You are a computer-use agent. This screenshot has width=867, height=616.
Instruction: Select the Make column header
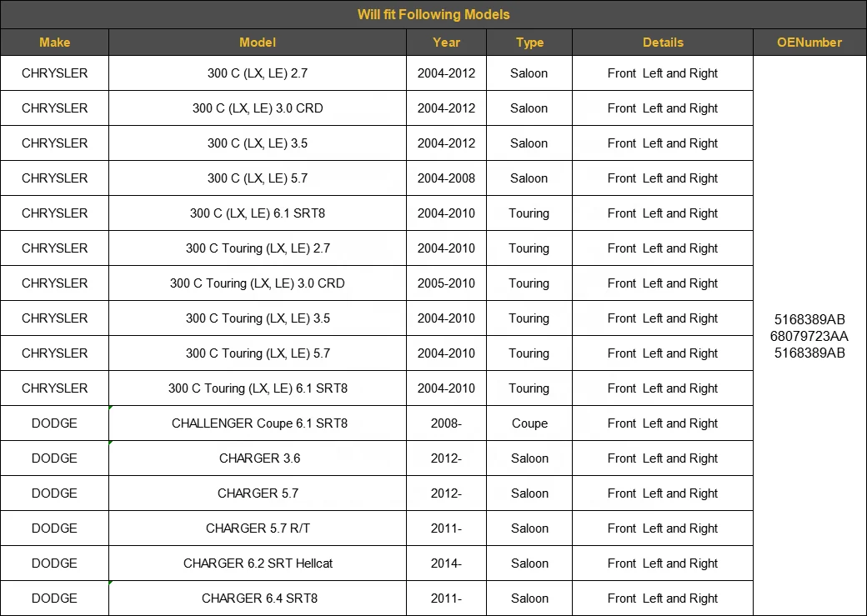pos(54,43)
